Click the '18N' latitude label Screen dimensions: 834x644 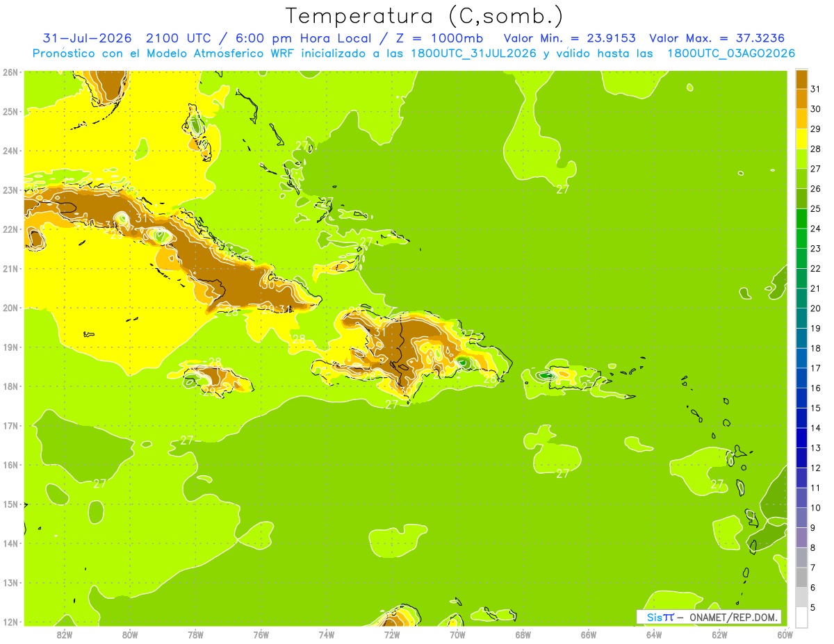[x=10, y=386]
